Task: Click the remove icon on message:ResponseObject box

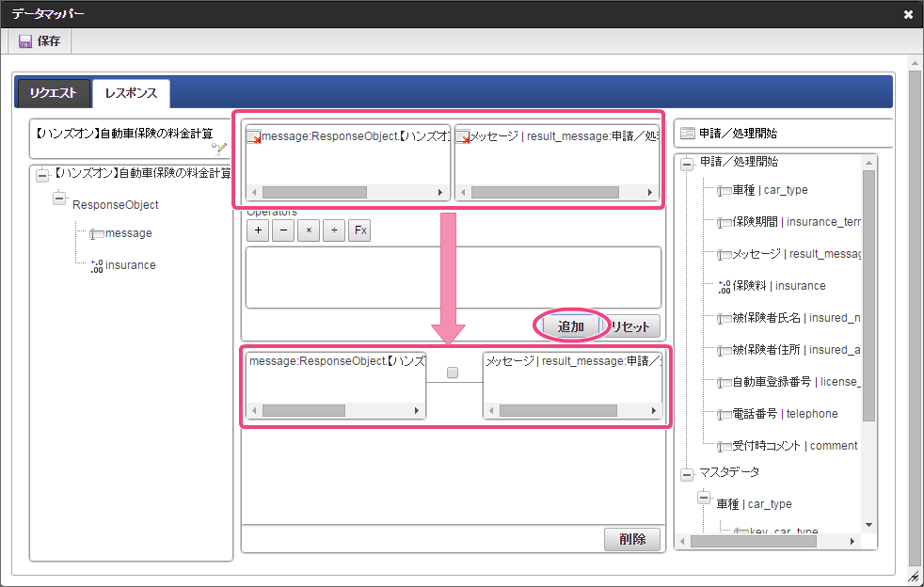Action: [x=254, y=137]
